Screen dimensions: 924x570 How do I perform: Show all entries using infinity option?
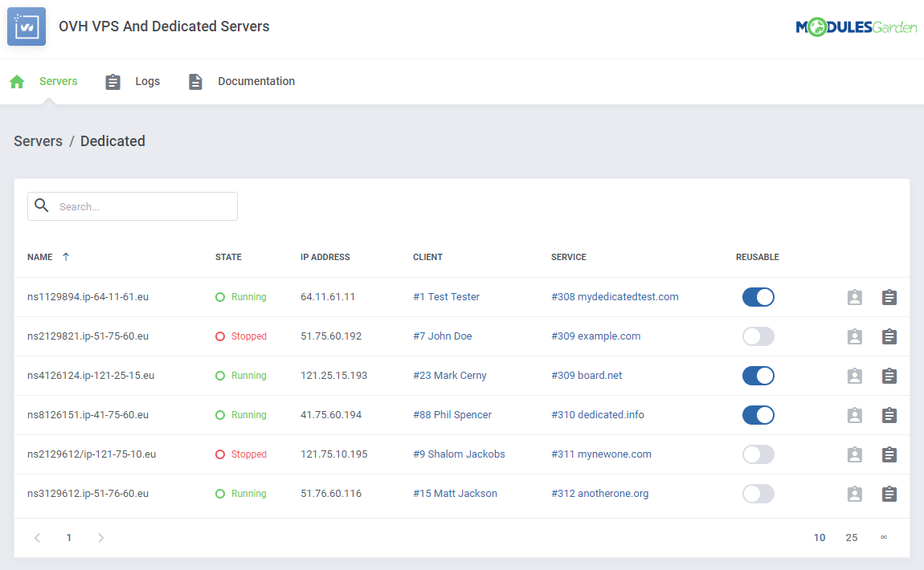point(884,537)
